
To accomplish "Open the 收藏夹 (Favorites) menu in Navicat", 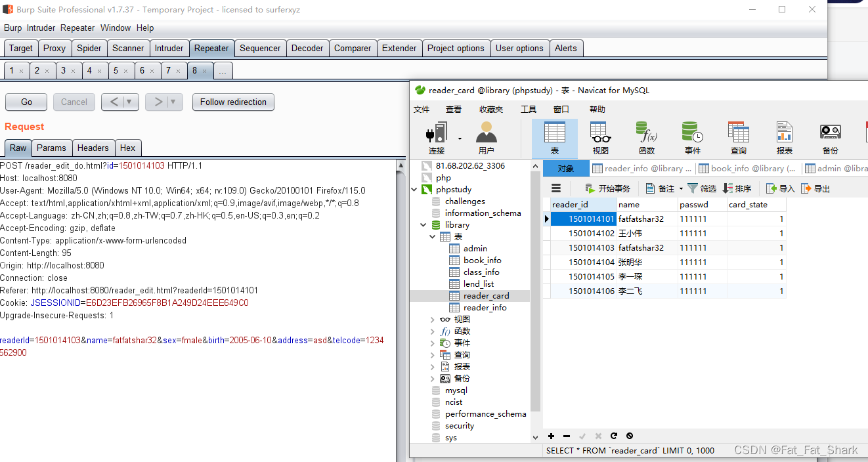I will click(491, 110).
